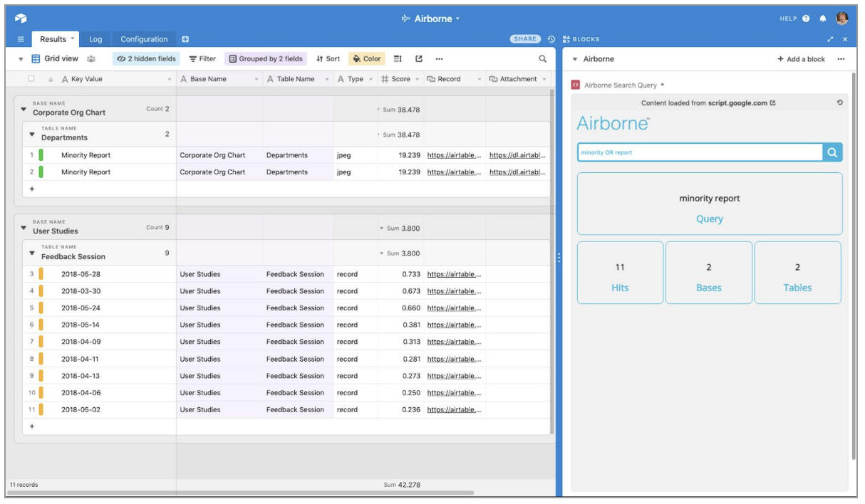Select score cell 0.660

click(400, 308)
